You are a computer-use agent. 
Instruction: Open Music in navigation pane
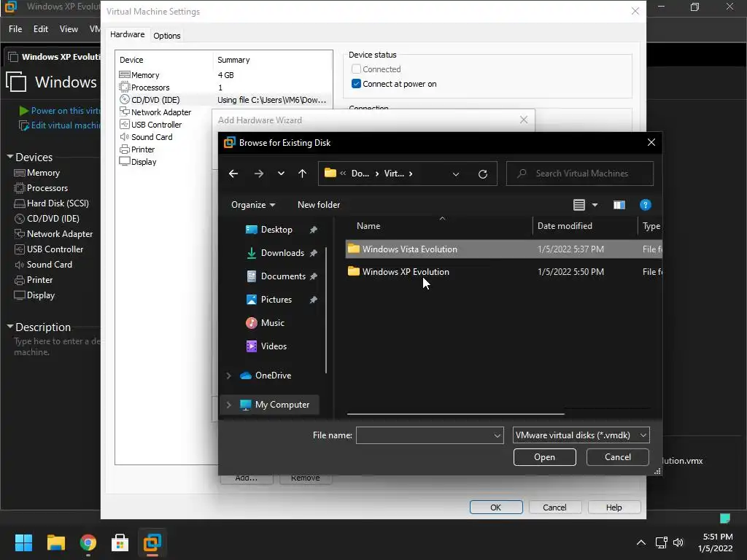272,323
